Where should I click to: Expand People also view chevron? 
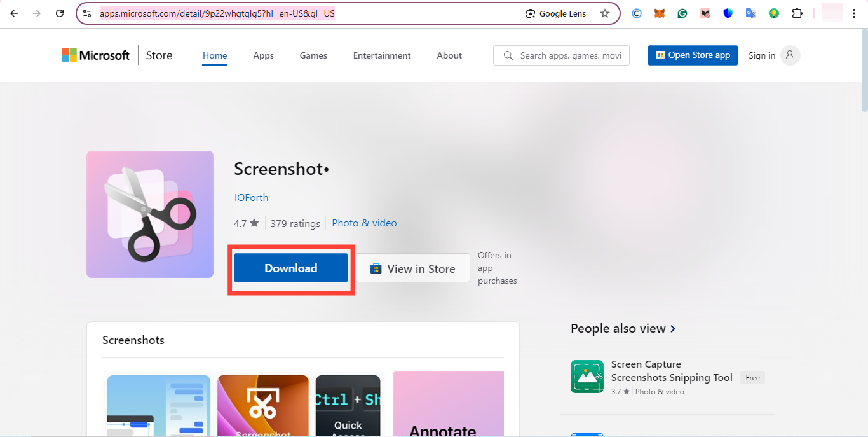pos(673,329)
